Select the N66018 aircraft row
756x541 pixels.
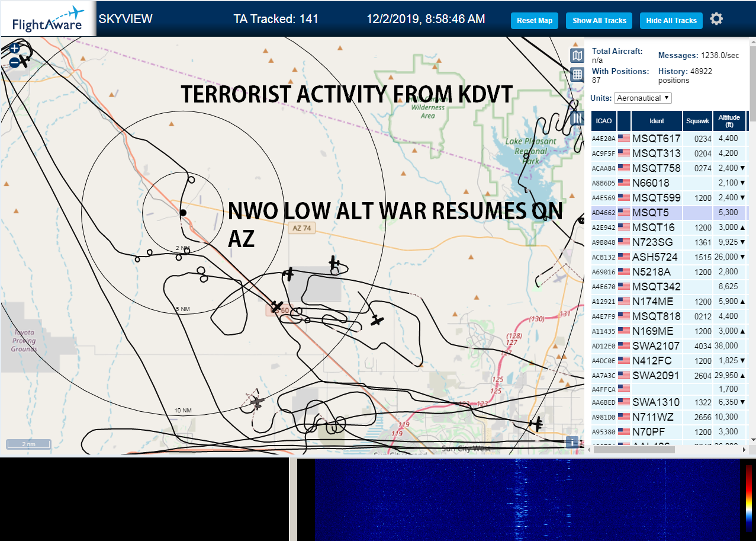click(669, 183)
